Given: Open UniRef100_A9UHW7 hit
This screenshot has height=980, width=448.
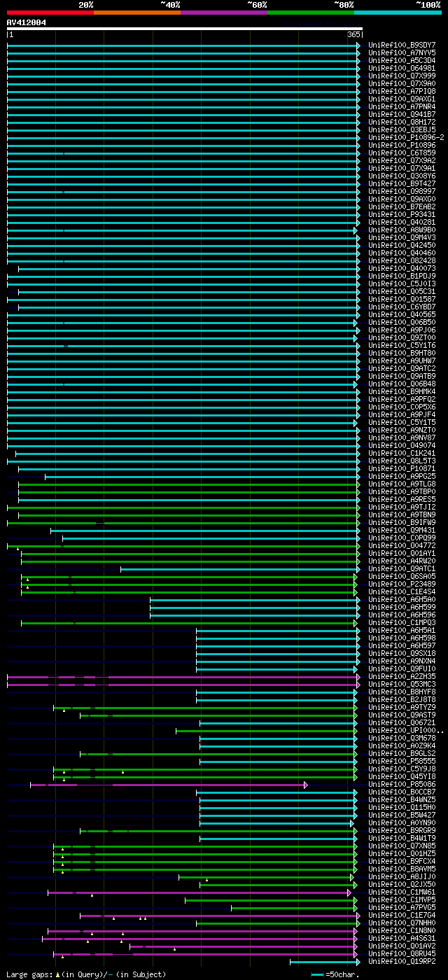Looking at the screenshot, I should coord(402,361).
